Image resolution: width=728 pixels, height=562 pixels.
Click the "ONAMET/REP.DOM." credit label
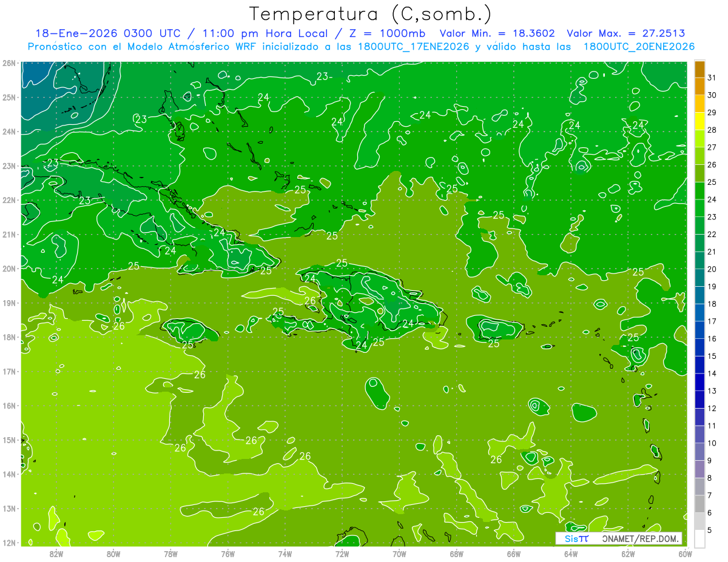click(641, 538)
